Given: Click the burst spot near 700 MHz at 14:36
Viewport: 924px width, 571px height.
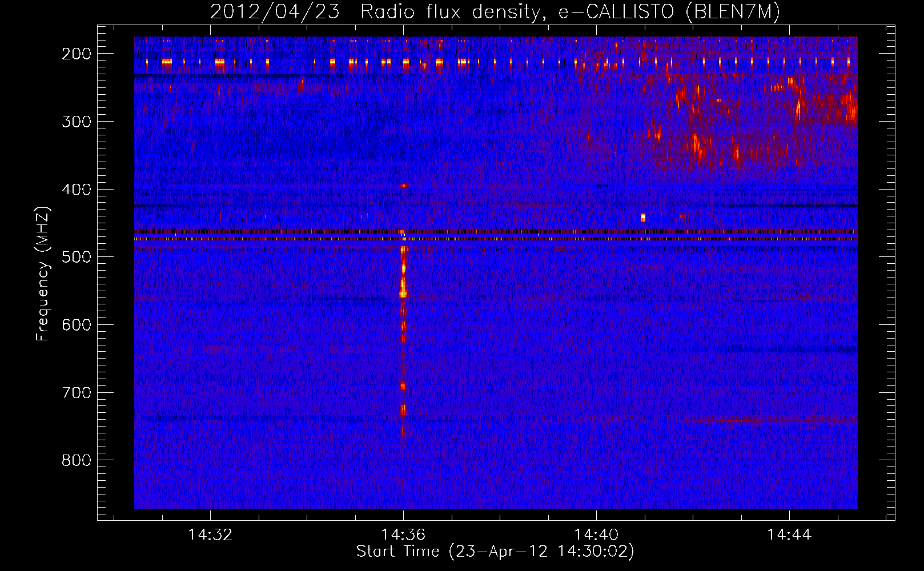Looking at the screenshot, I should click(403, 386).
